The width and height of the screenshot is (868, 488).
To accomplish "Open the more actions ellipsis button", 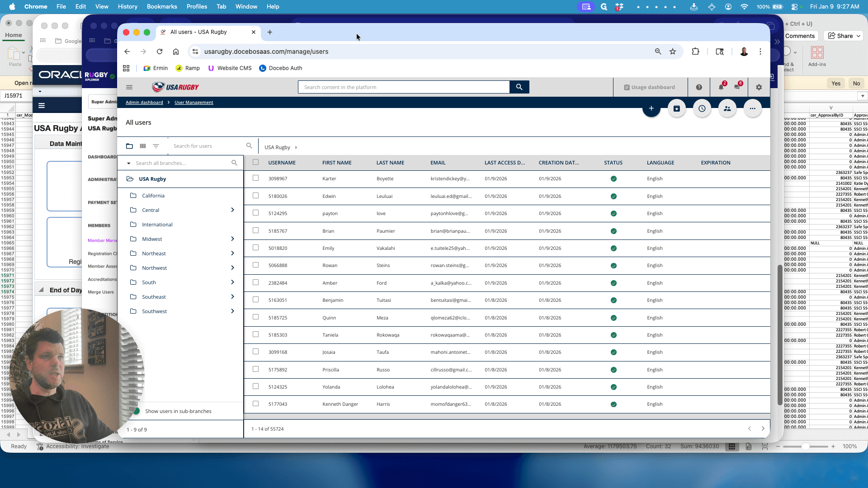I will click(753, 108).
